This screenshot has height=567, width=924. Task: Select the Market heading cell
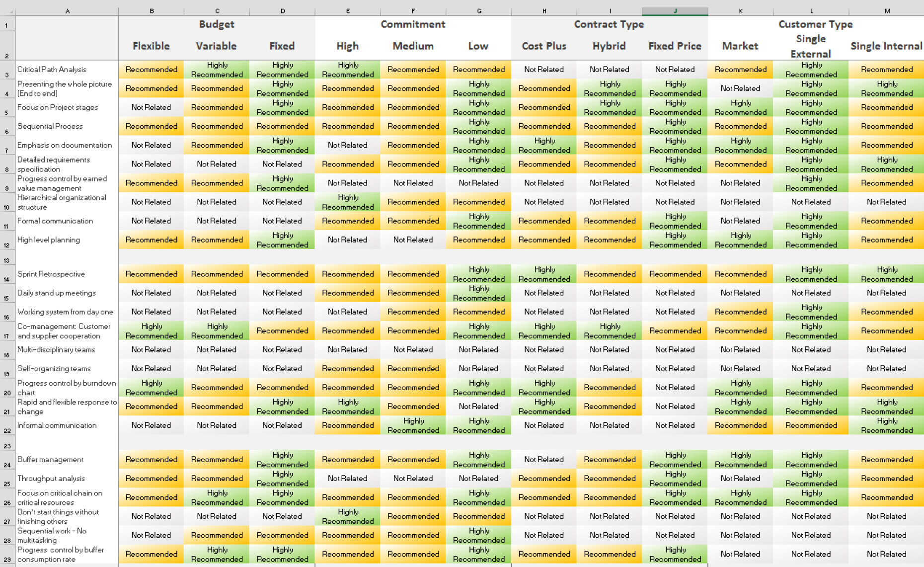point(740,46)
